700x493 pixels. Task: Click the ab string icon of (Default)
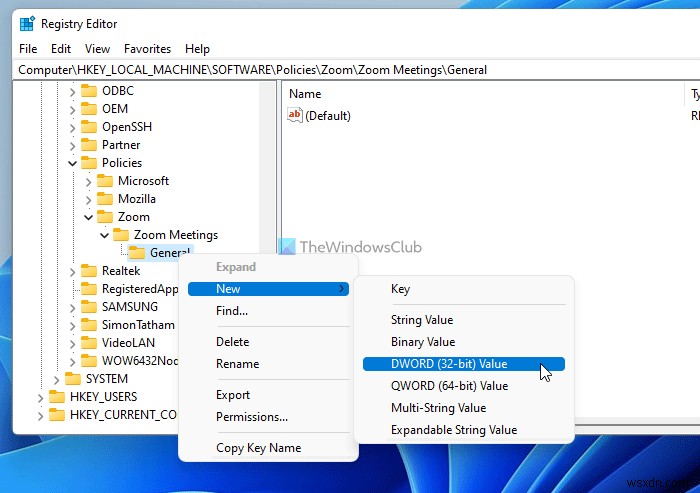pos(295,115)
